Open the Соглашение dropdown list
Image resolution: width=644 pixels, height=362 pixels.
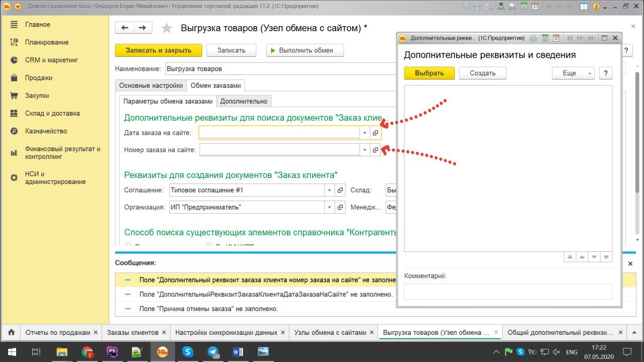tap(330, 191)
